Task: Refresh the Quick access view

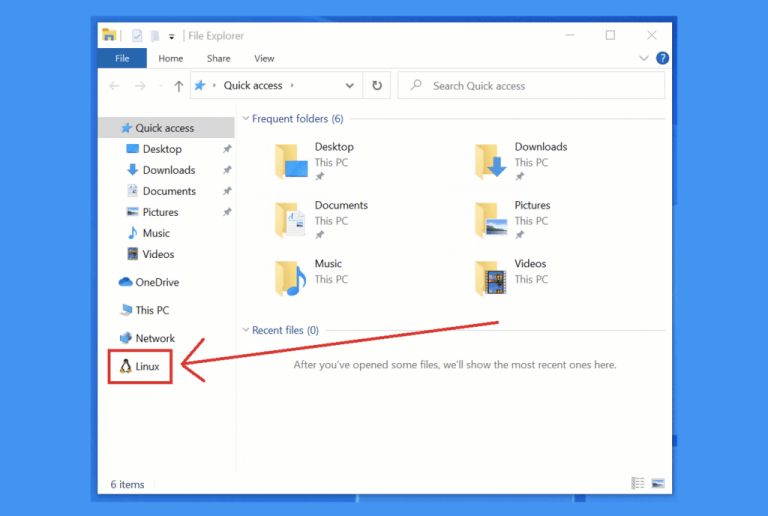Action: [377, 86]
